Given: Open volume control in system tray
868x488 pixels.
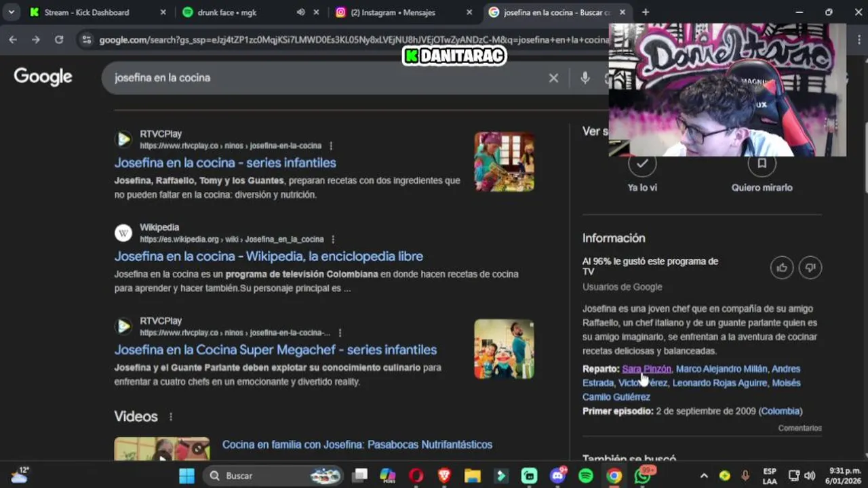Looking at the screenshot, I should (x=810, y=476).
